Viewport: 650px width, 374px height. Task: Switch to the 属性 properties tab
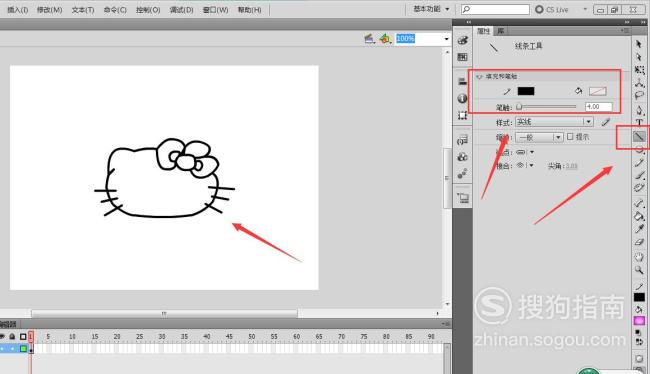(483, 31)
